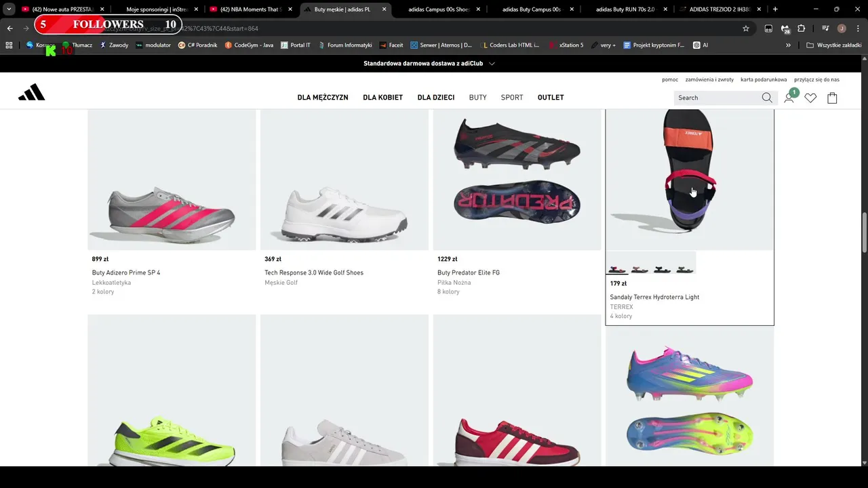Open the account profile icon
The image size is (868, 488).
pos(789,98)
